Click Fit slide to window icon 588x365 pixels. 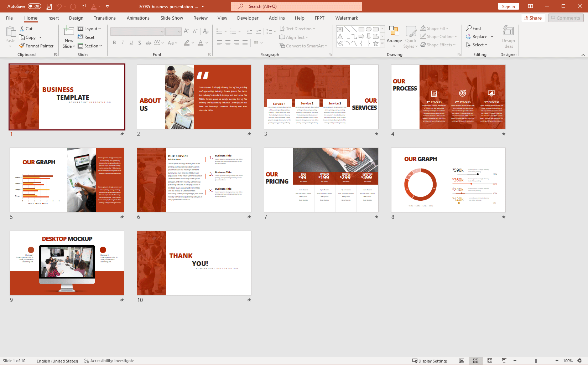point(579,361)
